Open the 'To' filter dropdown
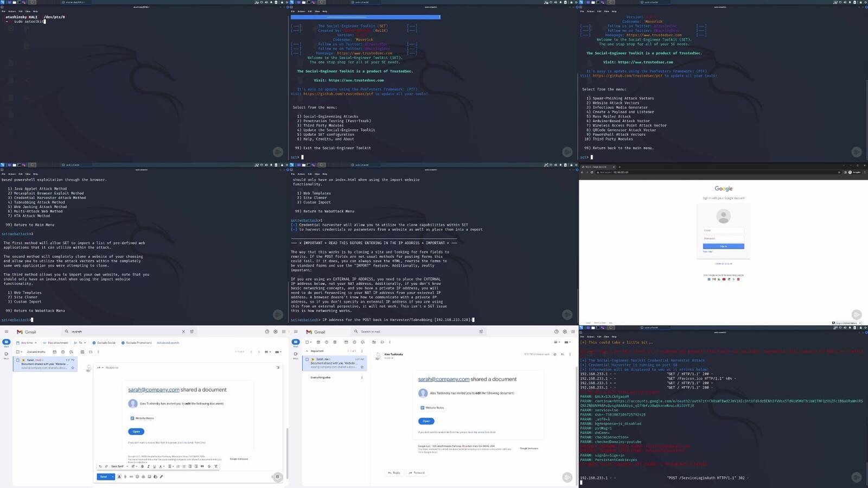 coord(80,343)
